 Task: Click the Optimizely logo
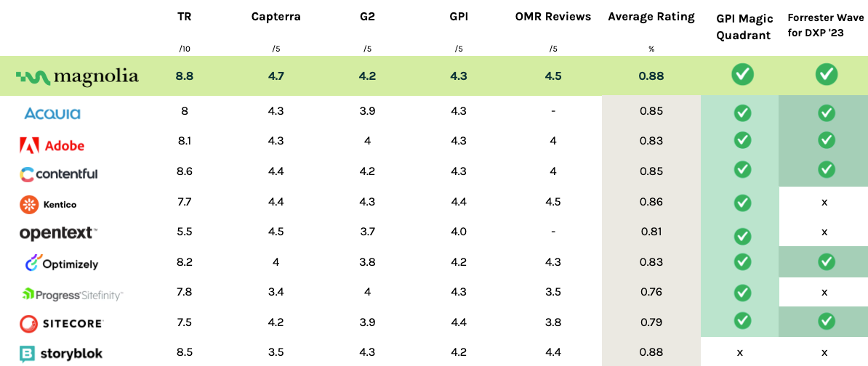[61, 264]
